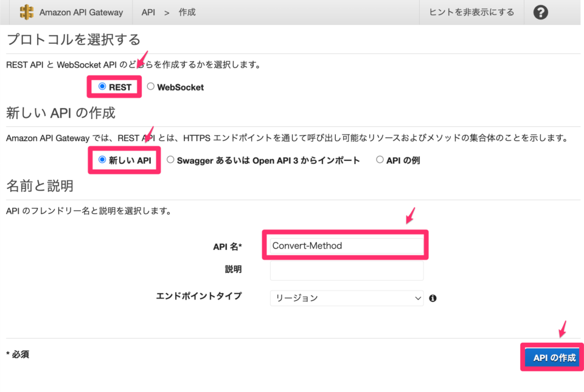Image resolution: width=584 pixels, height=392 pixels.
Task: Open the エンドポイントタイプ dropdown
Action: tap(347, 298)
